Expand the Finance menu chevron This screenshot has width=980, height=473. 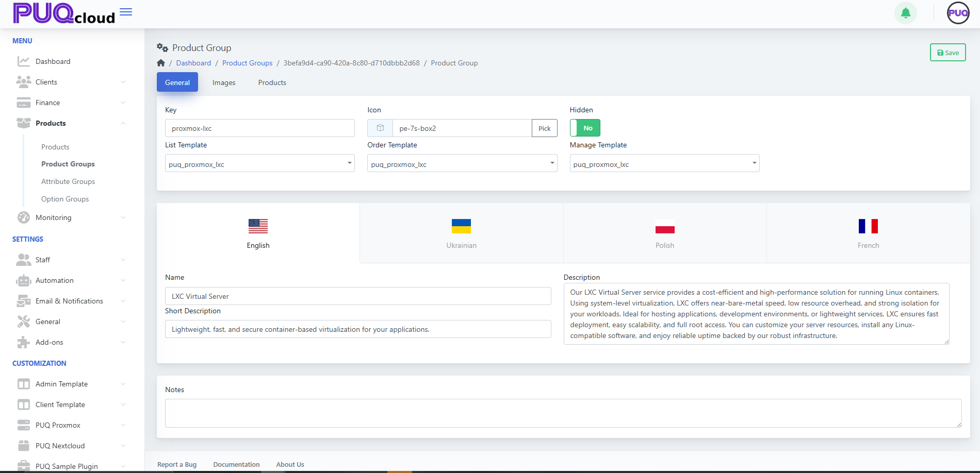point(123,103)
